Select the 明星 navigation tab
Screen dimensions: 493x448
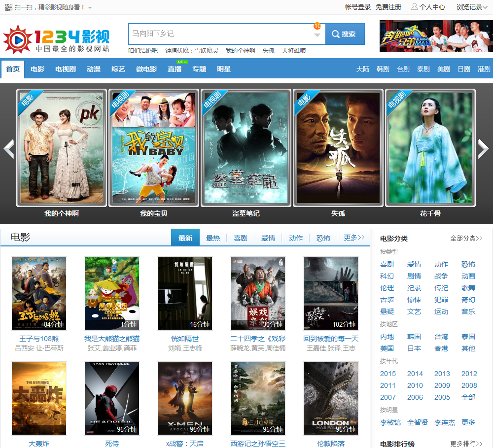223,69
